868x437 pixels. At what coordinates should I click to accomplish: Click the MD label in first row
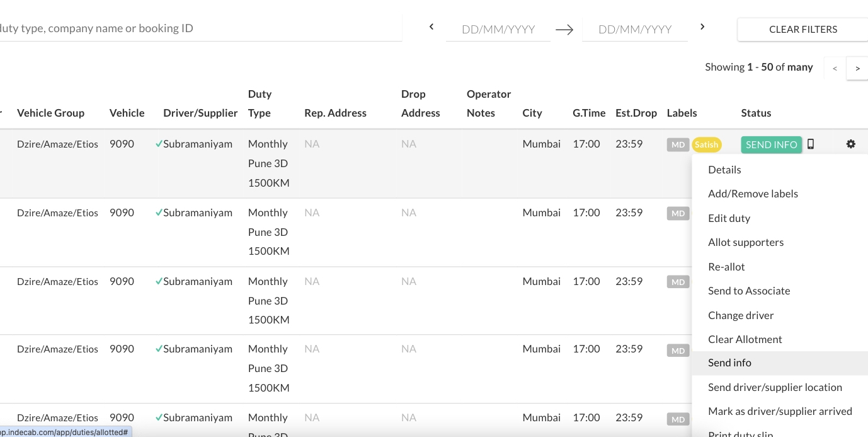click(678, 145)
